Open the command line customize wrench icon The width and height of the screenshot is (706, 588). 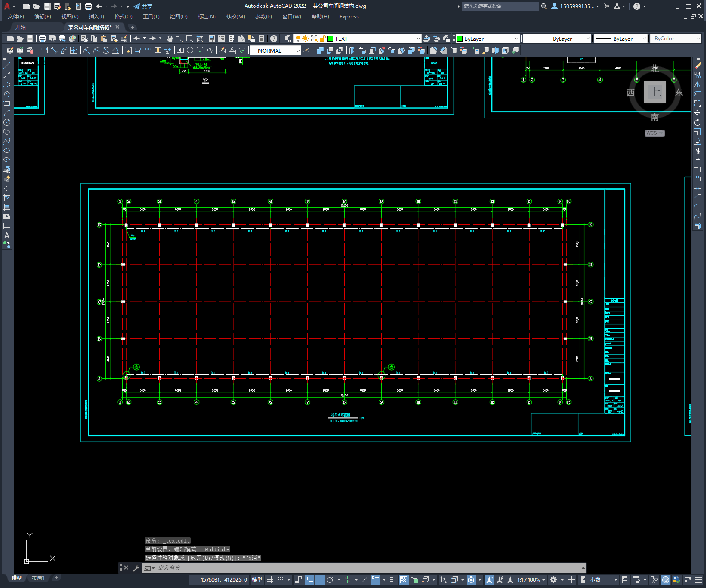(x=136, y=568)
